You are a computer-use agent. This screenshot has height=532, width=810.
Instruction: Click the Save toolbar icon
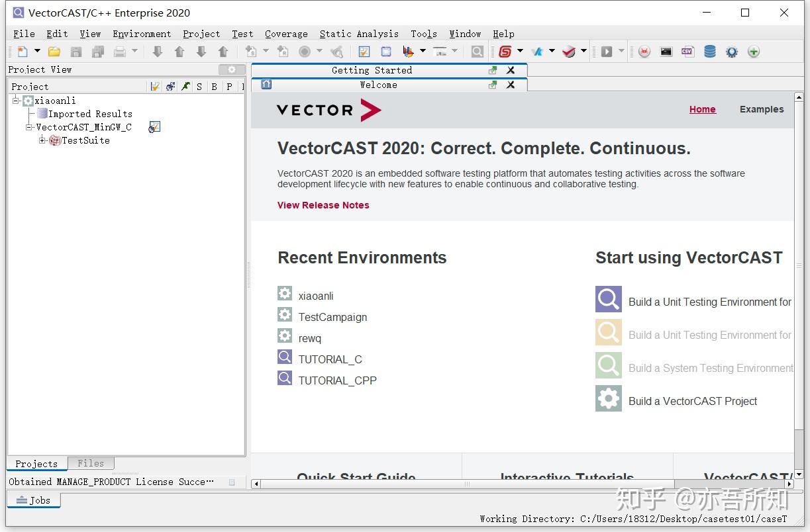point(76,51)
